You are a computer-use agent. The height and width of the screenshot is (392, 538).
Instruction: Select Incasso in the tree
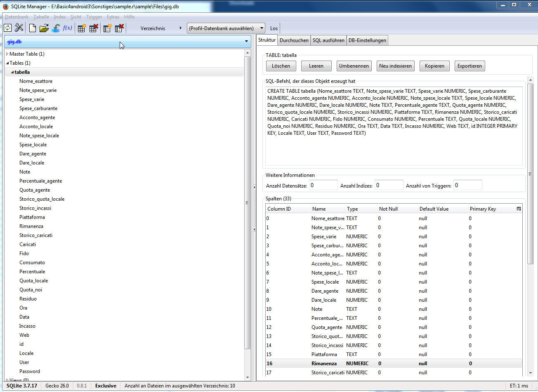pyautogui.click(x=27, y=326)
